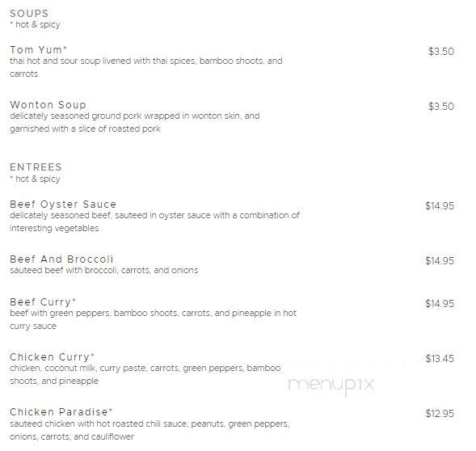Select the Chicken Curry item title

52,357
